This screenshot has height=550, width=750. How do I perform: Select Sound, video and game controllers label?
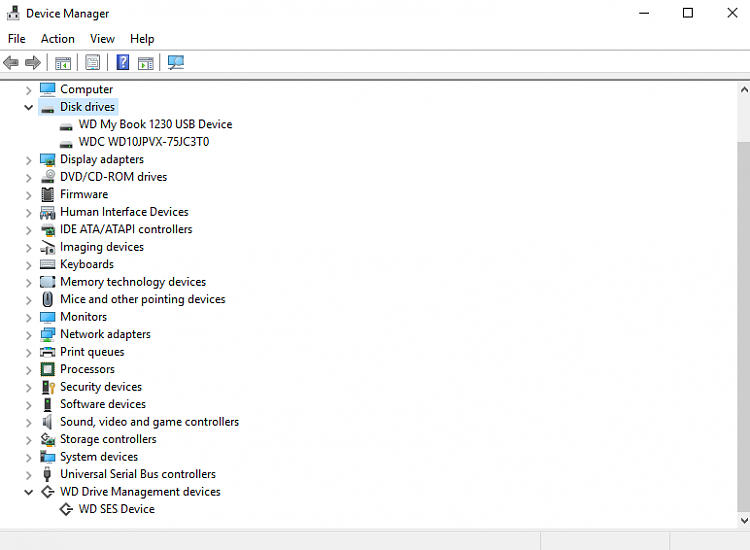149,422
